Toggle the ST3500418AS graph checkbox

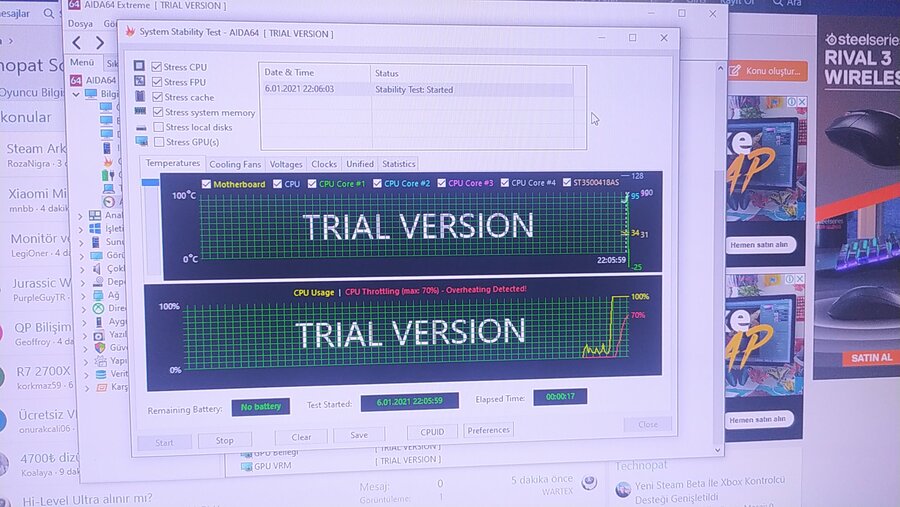567,182
